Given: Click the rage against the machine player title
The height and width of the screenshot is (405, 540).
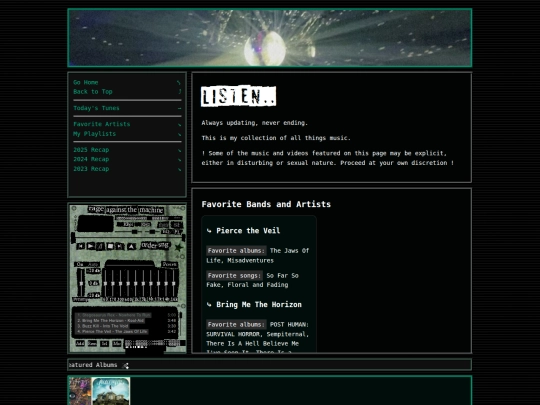Looking at the screenshot, I should point(126,209).
